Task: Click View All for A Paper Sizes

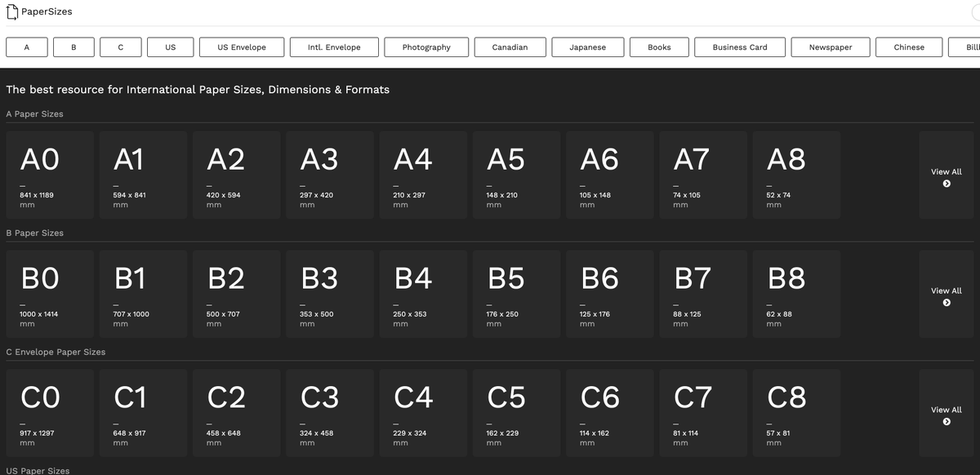Action: [x=947, y=175]
